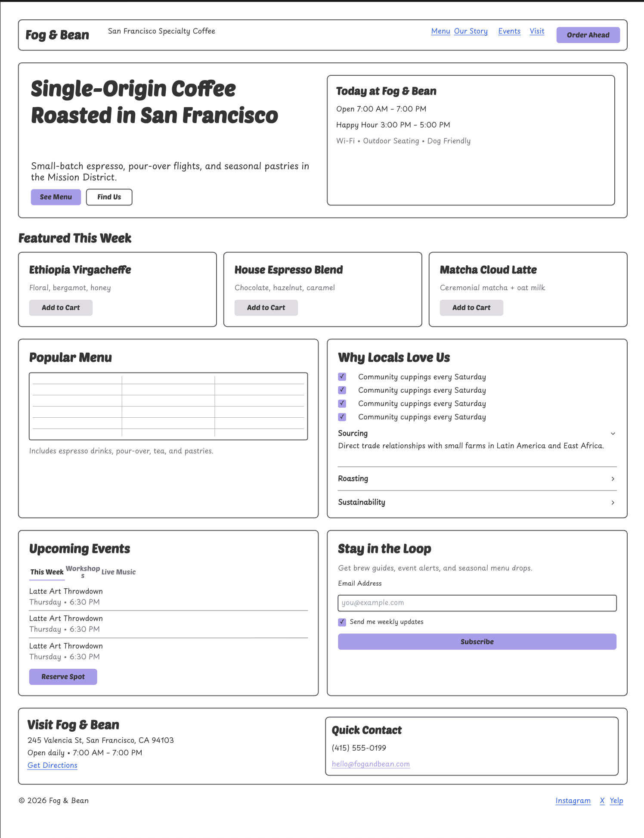Add Ethiopia Yirgacheffe to cart
The width and height of the screenshot is (644, 838).
click(x=61, y=307)
